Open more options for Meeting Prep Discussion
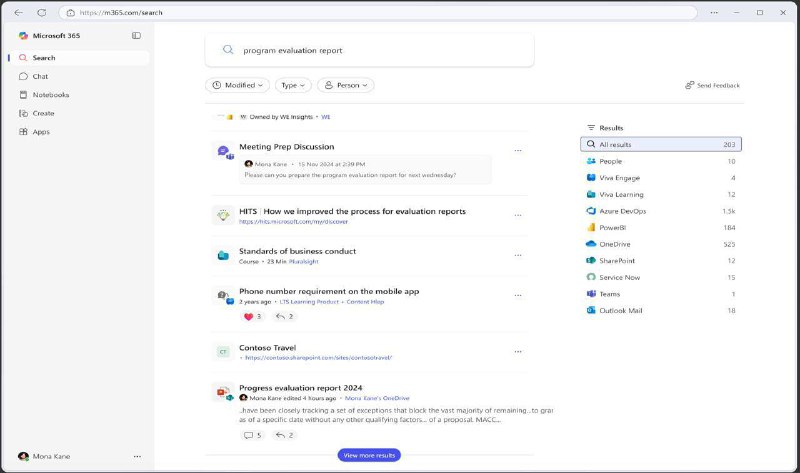The width and height of the screenshot is (800, 473). tap(518, 151)
